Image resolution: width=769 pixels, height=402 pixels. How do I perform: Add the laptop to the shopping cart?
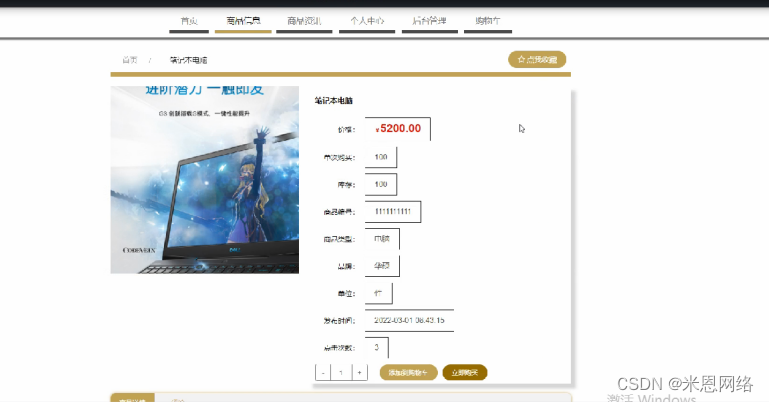pyautogui.click(x=408, y=373)
